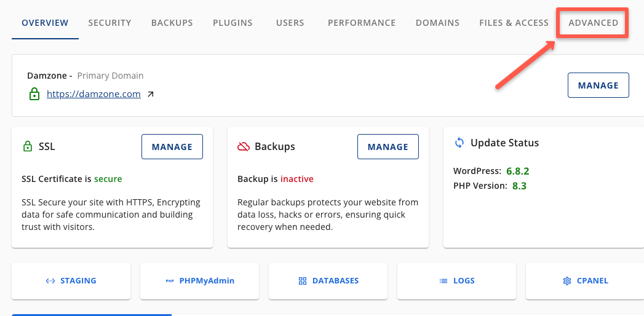Screen dimensions: 644x316
Task: Click Manage in the SSL card
Action: (x=172, y=147)
